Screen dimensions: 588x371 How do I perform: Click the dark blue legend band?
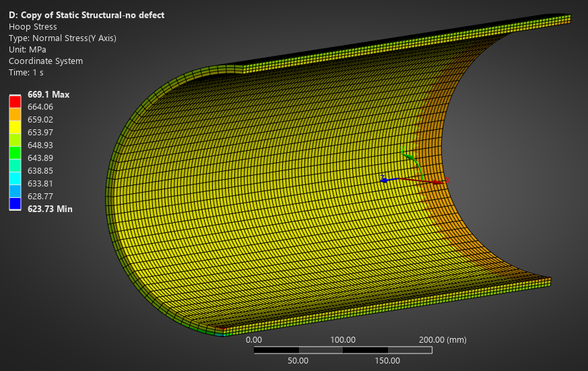pos(15,203)
